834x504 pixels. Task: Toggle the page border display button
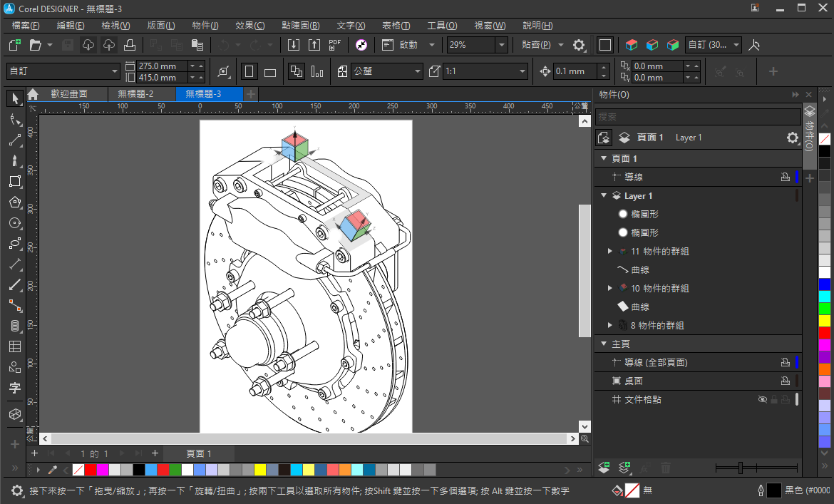(x=604, y=45)
